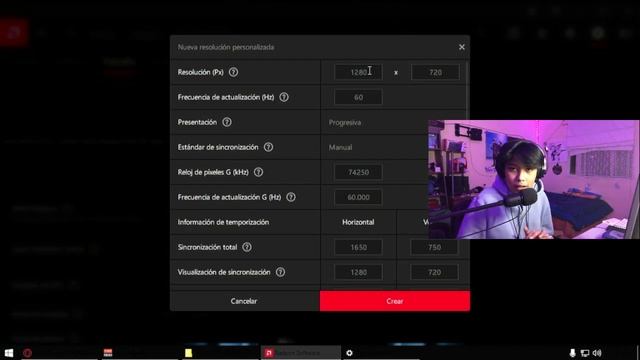Click the Cancelar button
640x360 pixels.
point(244,301)
